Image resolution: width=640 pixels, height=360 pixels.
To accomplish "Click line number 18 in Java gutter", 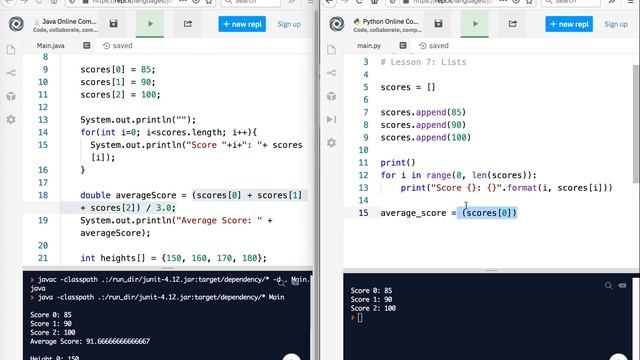I will (43, 195).
